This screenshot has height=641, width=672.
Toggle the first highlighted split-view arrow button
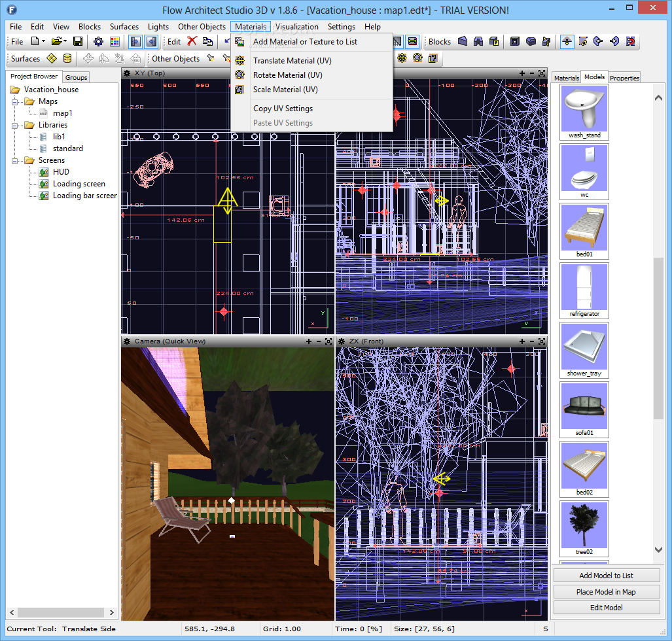coord(136,42)
